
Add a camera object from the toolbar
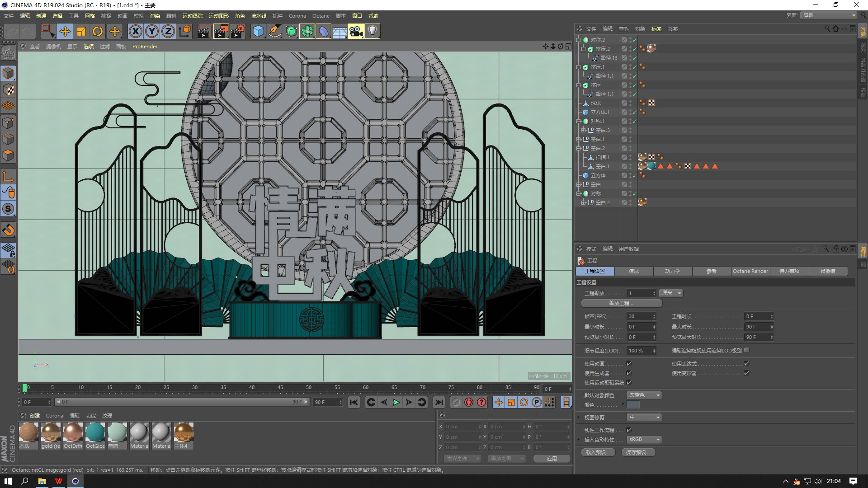tap(356, 31)
